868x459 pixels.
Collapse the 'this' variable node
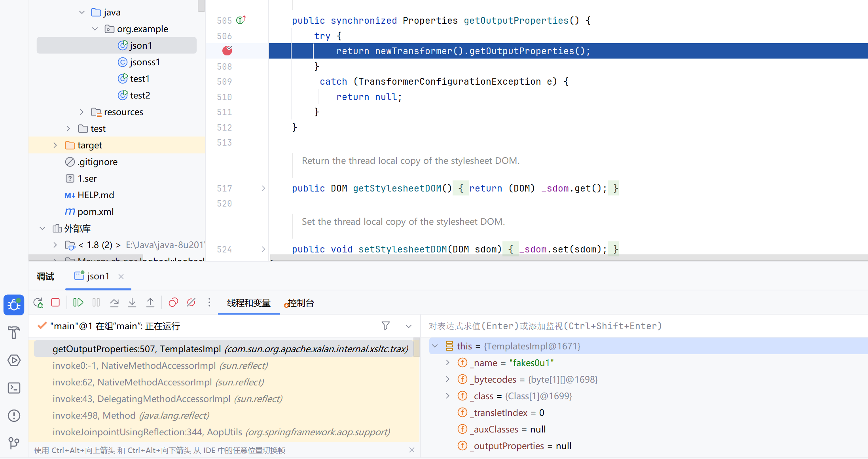coord(435,346)
